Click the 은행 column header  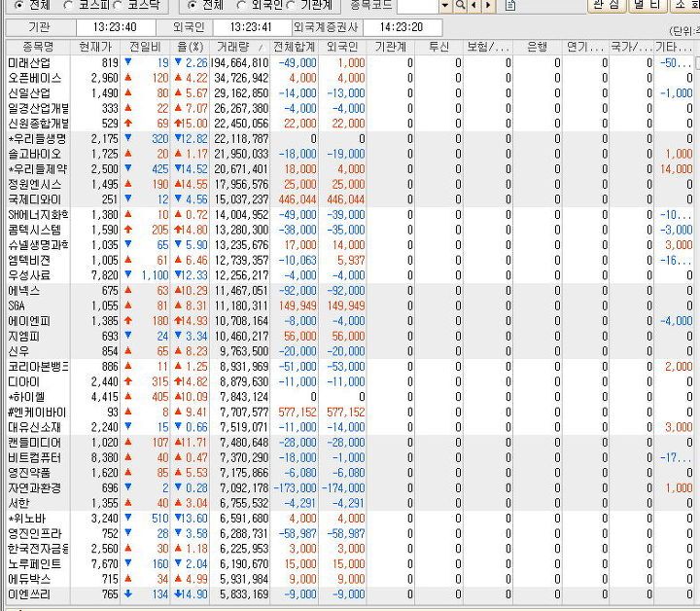coord(538,47)
